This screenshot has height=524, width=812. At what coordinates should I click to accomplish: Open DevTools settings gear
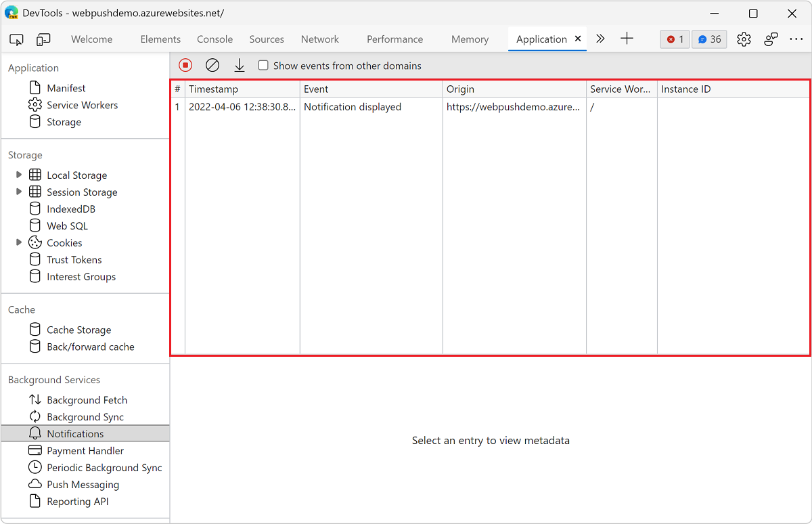point(744,39)
